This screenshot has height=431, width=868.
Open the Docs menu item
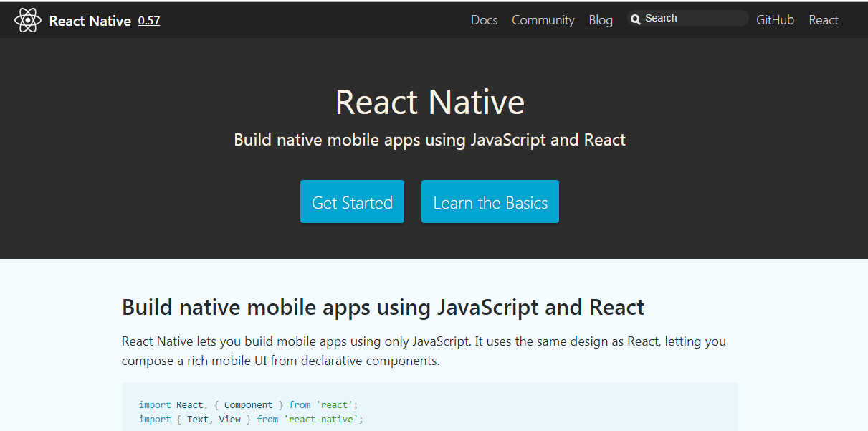[x=485, y=20]
